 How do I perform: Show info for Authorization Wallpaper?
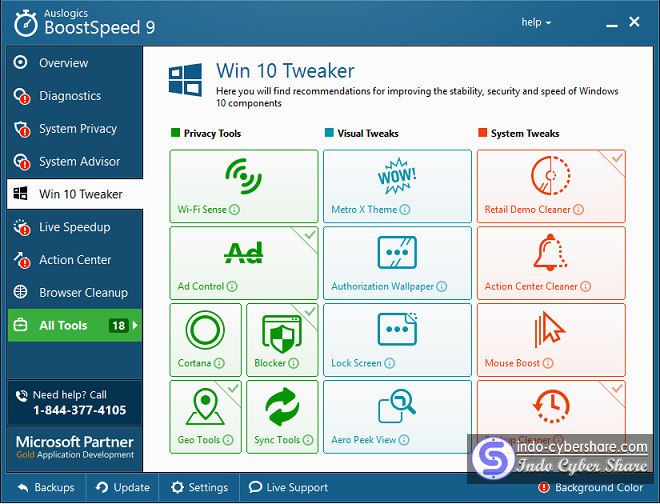click(442, 286)
